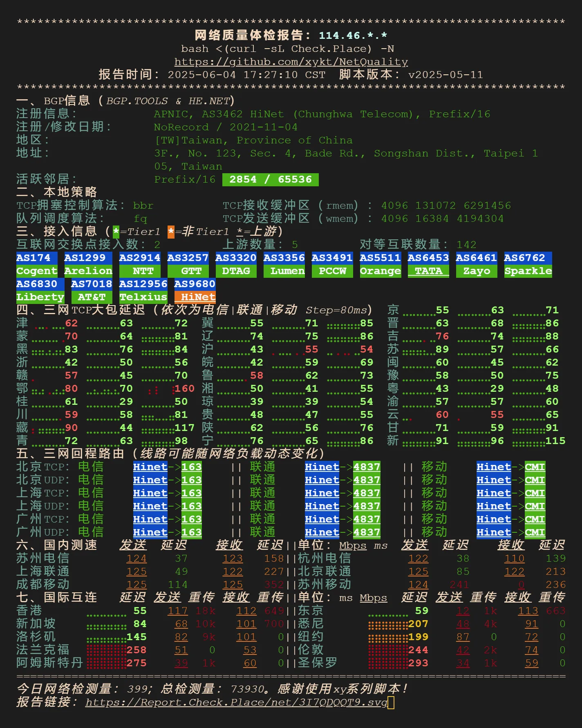Select the bbr congestion algorithm value
Image resolution: width=582 pixels, height=728 pixels.
[143, 205]
